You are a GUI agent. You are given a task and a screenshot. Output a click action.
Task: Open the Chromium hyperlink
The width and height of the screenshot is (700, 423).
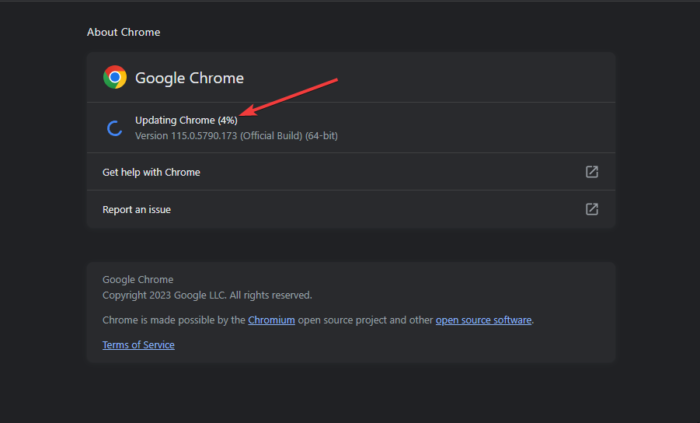coord(270,320)
